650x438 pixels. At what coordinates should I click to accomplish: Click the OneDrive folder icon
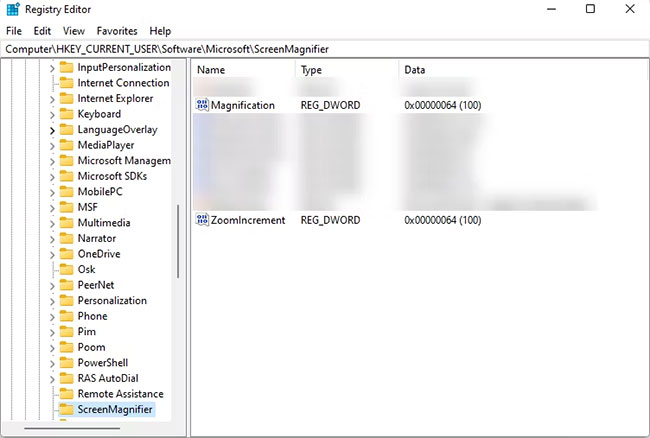click(66, 254)
